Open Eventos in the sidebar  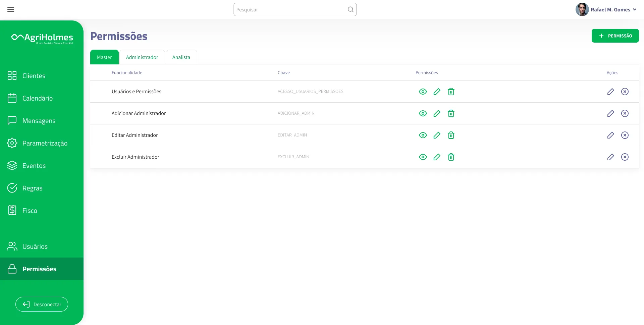coord(42,166)
